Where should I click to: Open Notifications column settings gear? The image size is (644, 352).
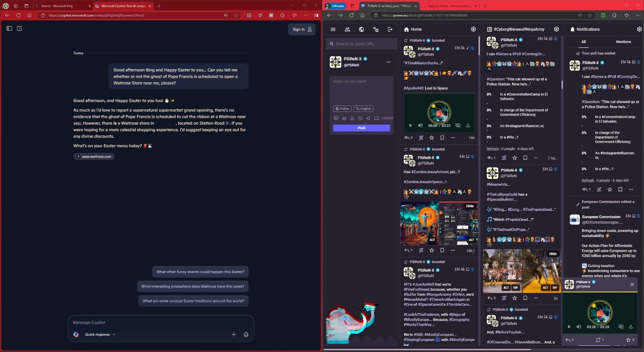click(639, 29)
